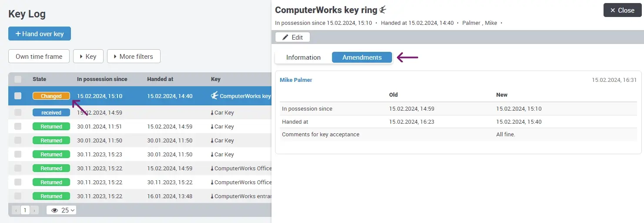This screenshot has height=223, width=644.
Task: Tick the checkbox of the received row
Action: tap(18, 112)
